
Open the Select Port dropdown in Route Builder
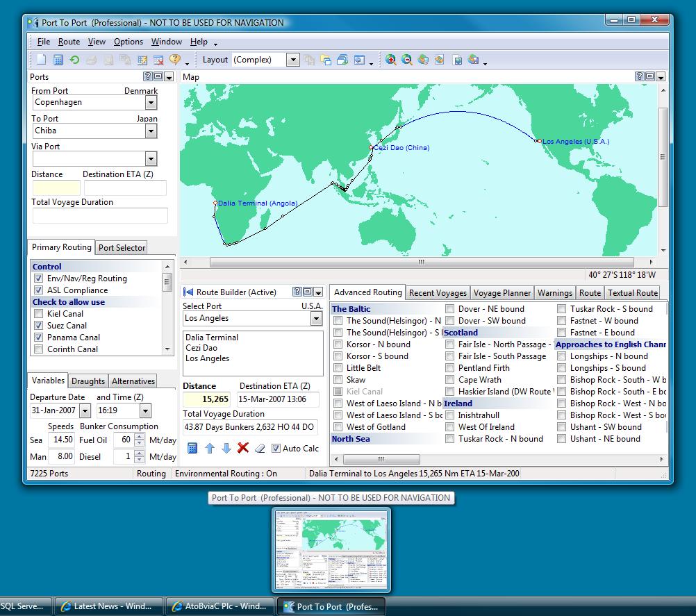point(316,318)
